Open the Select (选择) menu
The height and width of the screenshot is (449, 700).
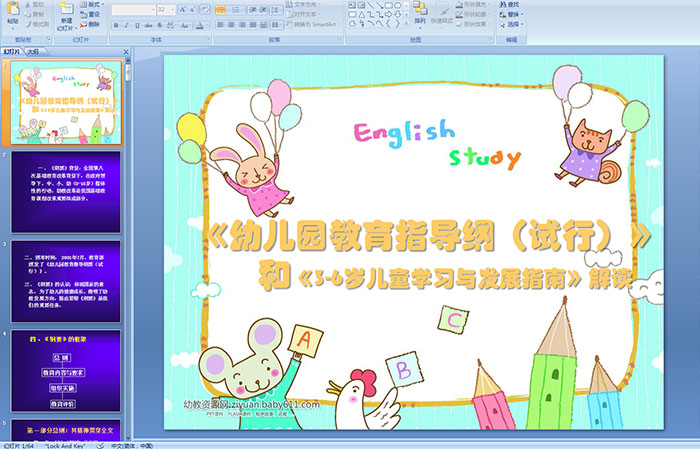(512, 24)
